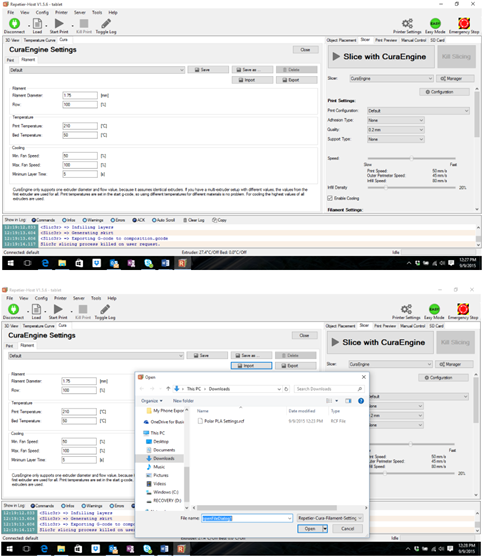
Task: Go up one folder in Open dialog
Action: click(x=168, y=389)
